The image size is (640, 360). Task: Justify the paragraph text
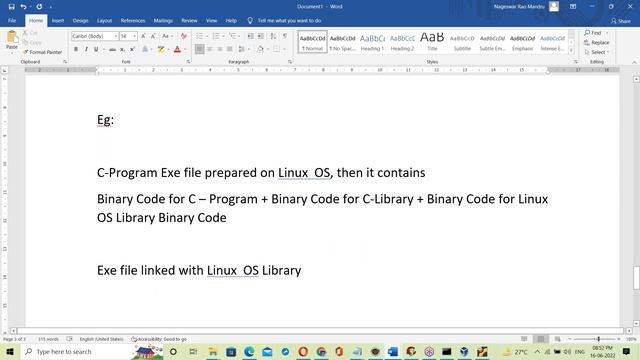[x=229, y=49]
